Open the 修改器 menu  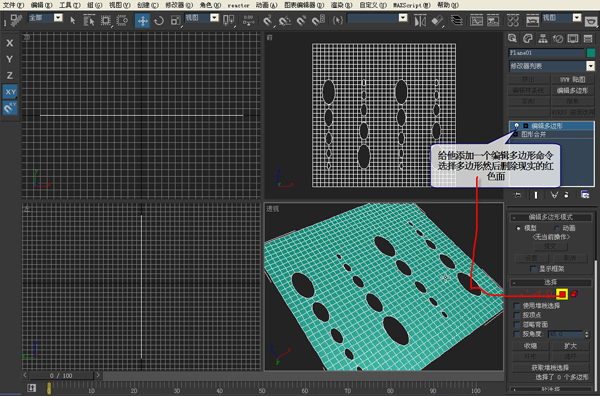pos(179,5)
